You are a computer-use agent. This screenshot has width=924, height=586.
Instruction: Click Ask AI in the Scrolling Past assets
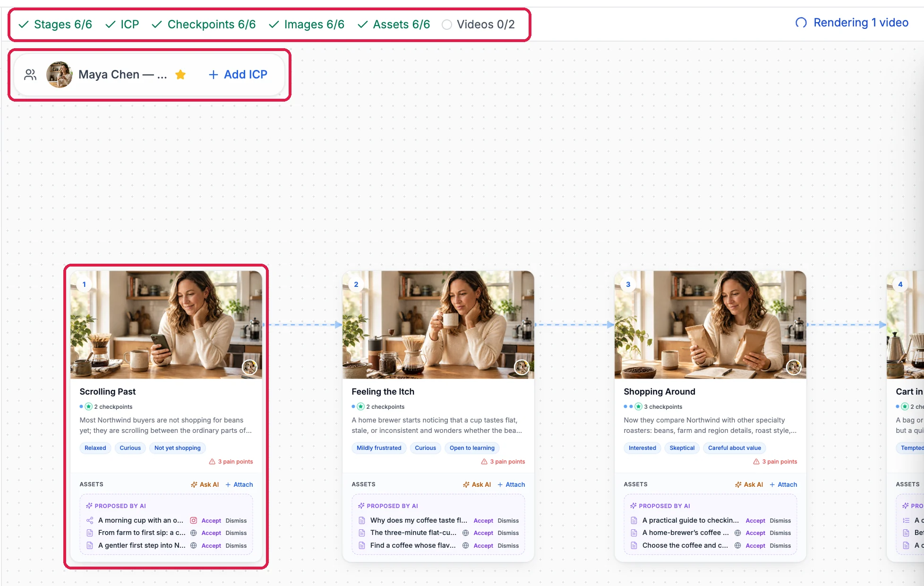click(x=205, y=484)
